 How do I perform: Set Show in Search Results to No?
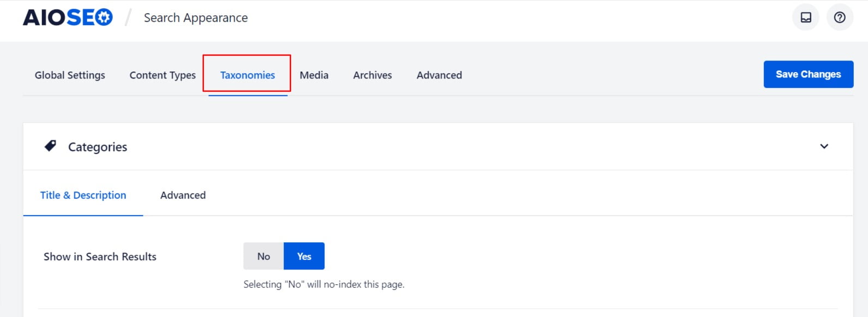[x=264, y=256]
